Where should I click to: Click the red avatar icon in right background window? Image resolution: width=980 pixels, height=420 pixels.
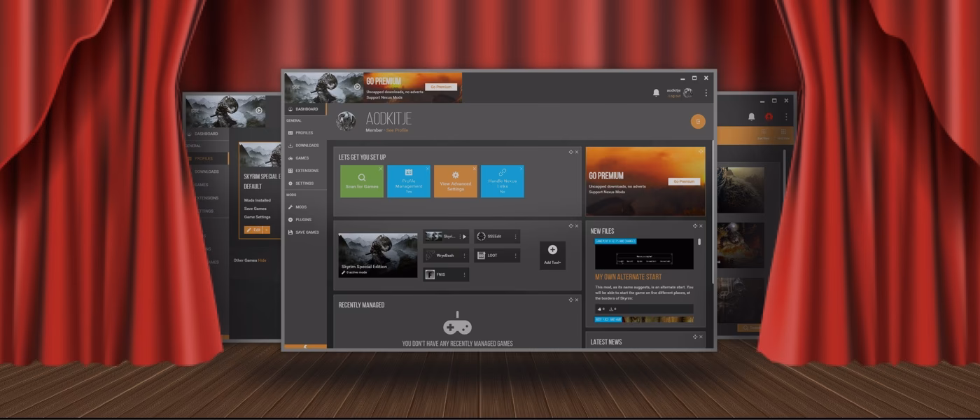click(x=769, y=117)
